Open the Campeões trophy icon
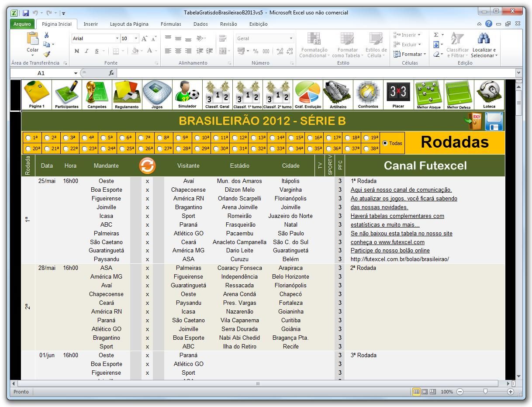The height and width of the screenshot is (407, 532). pyautogui.click(x=97, y=95)
